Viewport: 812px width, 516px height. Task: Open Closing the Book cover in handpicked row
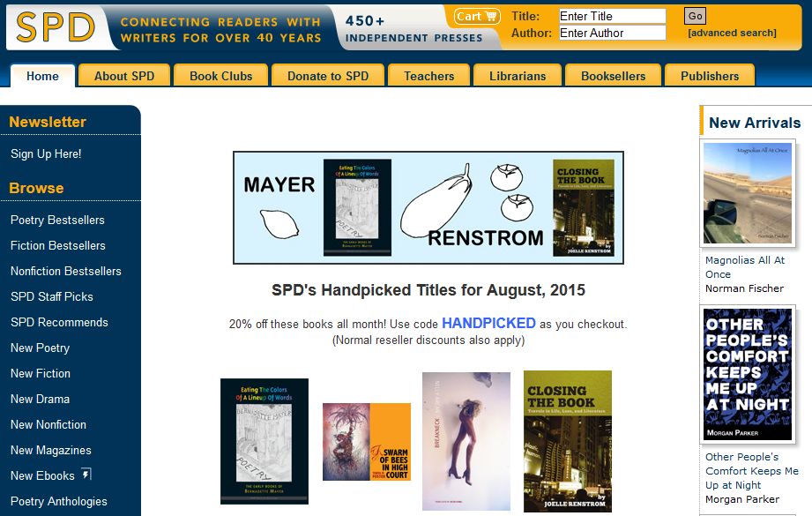click(568, 441)
